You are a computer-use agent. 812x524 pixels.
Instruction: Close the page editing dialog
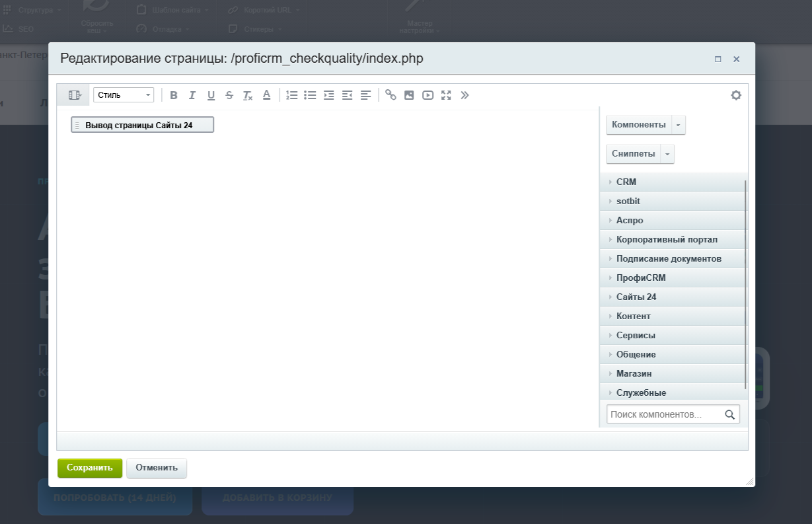click(x=737, y=59)
